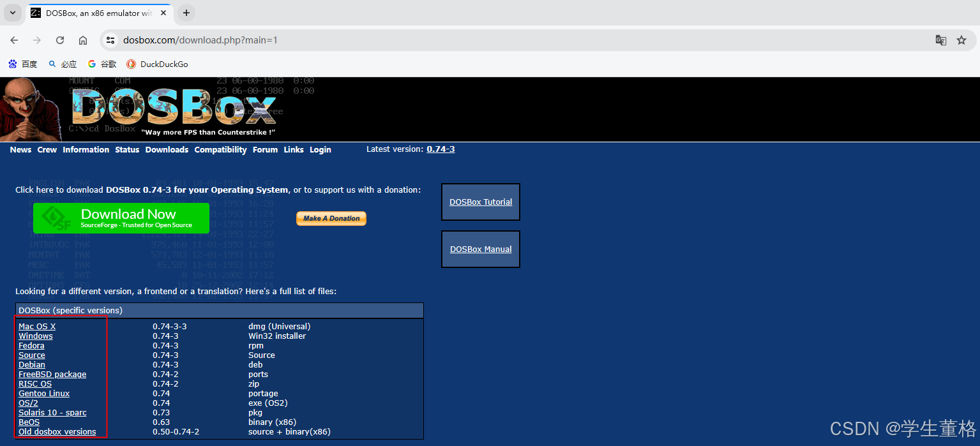
Task: Open the 必应 bookmark
Action: click(63, 64)
